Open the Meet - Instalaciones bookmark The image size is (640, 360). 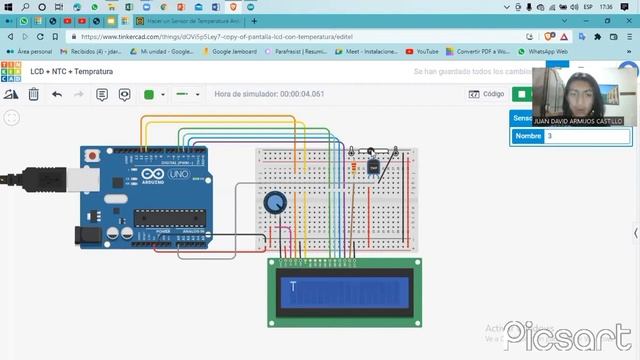coord(366,52)
